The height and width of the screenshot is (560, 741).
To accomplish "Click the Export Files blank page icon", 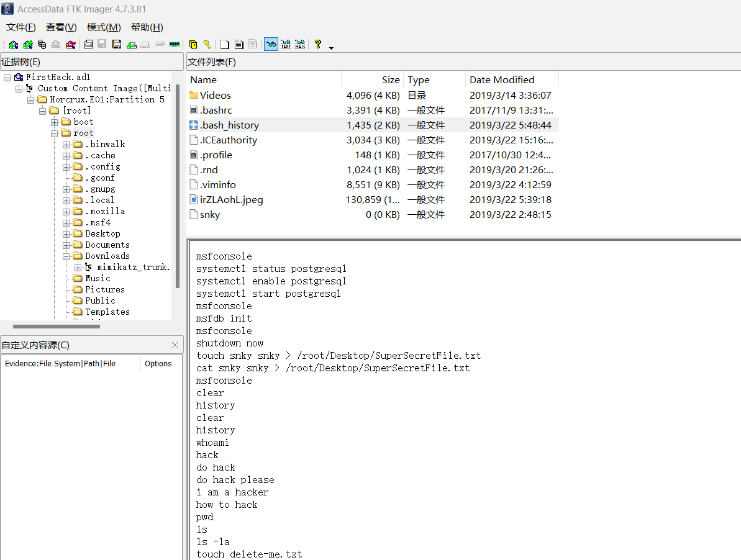I will tap(225, 44).
